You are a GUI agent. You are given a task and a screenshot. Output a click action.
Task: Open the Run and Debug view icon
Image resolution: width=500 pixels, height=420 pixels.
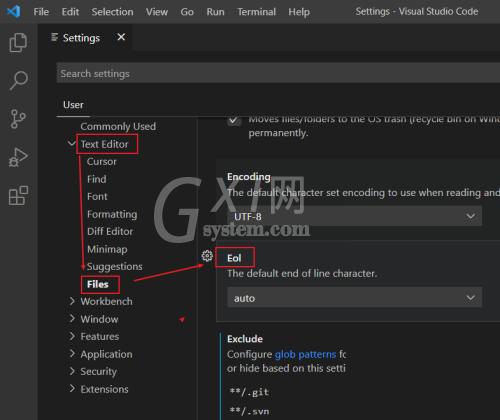(x=18, y=157)
